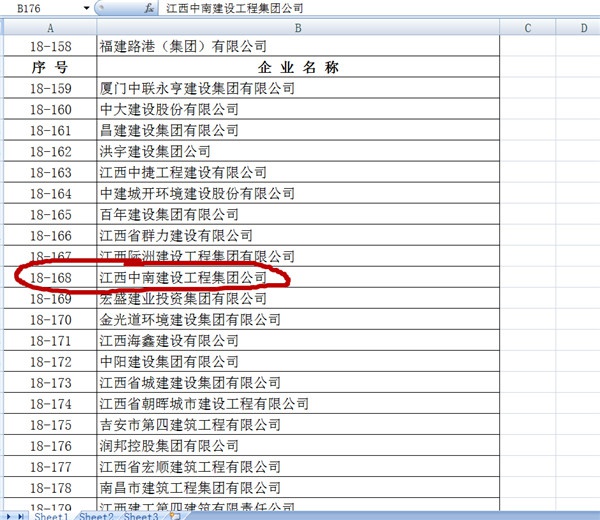The height and width of the screenshot is (520, 600).
Task: Select cell 18-162
Action: pos(50,151)
